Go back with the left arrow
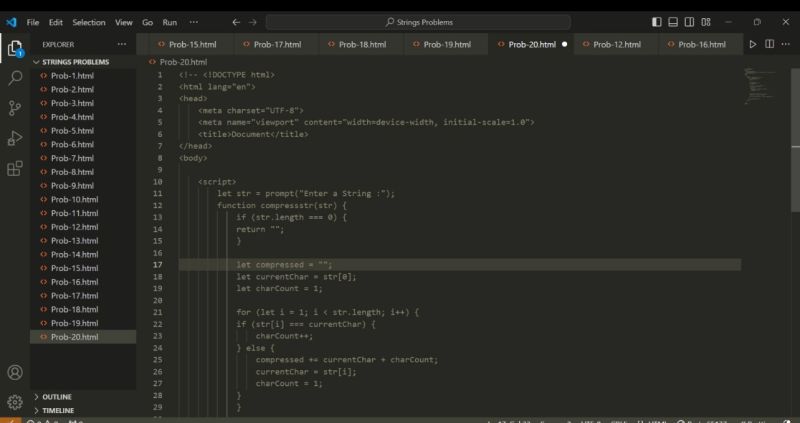This screenshot has width=800, height=423. pyautogui.click(x=236, y=22)
